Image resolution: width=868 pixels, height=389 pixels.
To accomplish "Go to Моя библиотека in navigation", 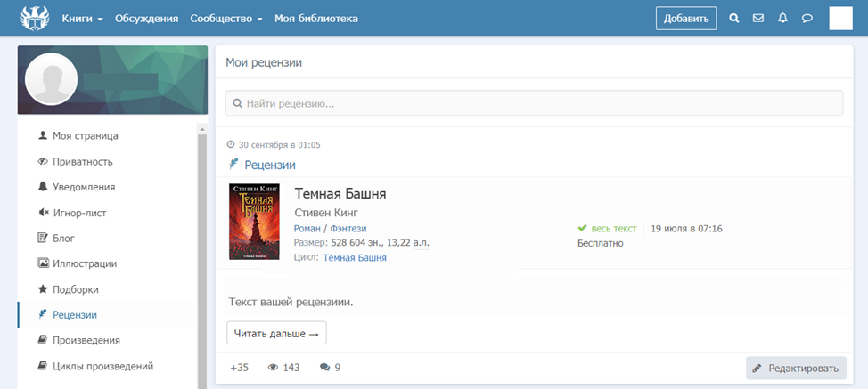I will (x=315, y=19).
